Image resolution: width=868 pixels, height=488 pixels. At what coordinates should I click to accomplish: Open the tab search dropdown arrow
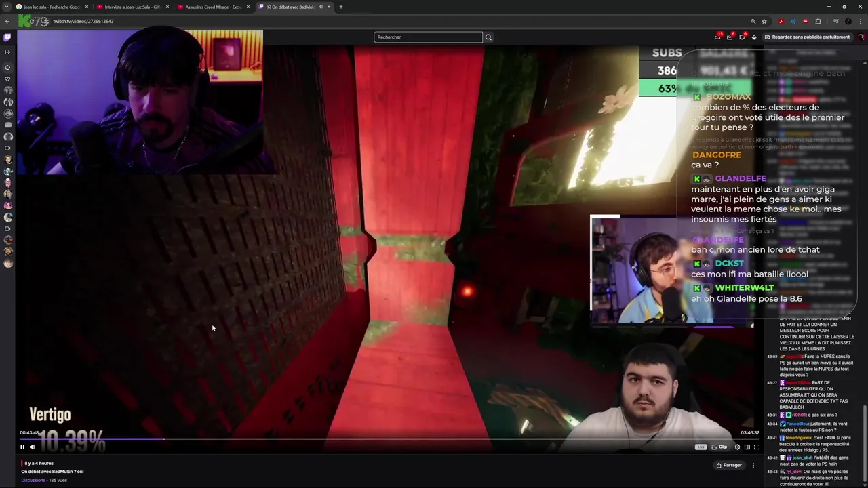pyautogui.click(x=7, y=7)
